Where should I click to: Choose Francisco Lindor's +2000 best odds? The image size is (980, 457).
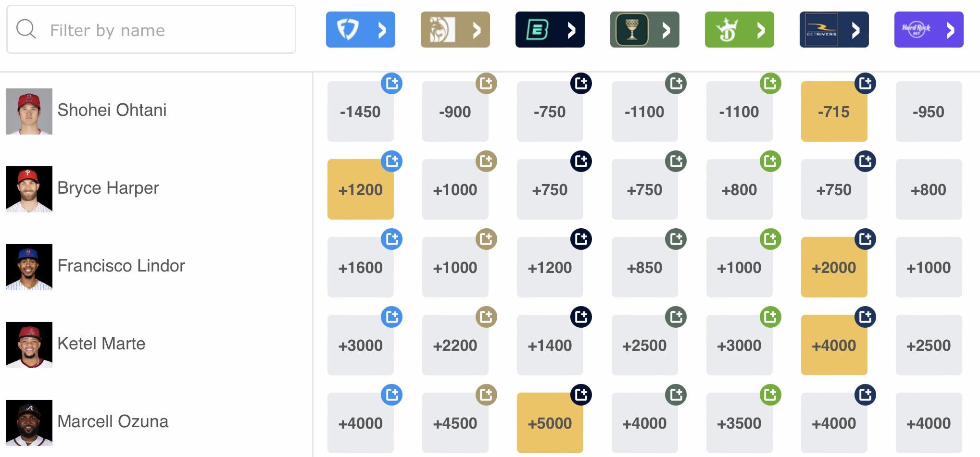(834, 268)
